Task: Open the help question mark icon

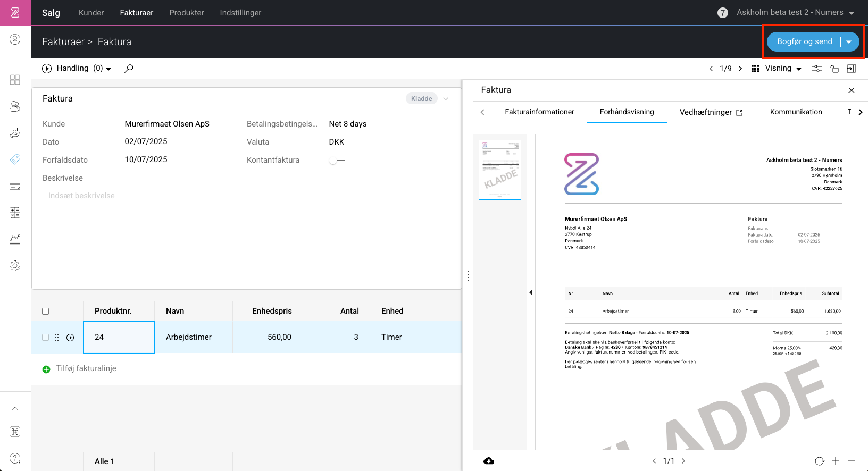Action: click(15, 458)
